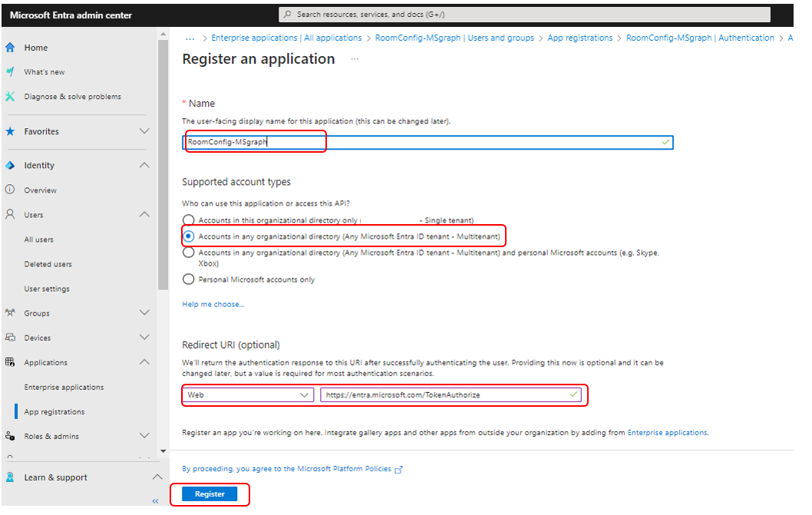The image size is (812, 515).
Task: Open User settings page
Action: 47,289
